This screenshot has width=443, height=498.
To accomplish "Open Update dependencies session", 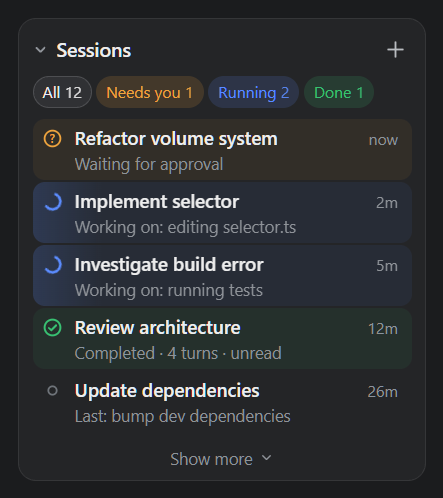I will click(x=222, y=402).
